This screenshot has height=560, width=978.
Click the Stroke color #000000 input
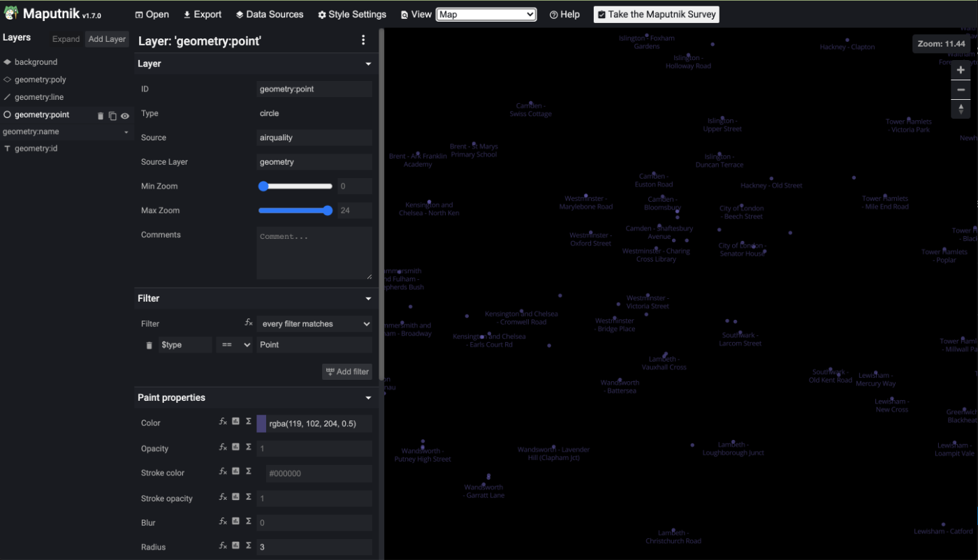coord(319,473)
